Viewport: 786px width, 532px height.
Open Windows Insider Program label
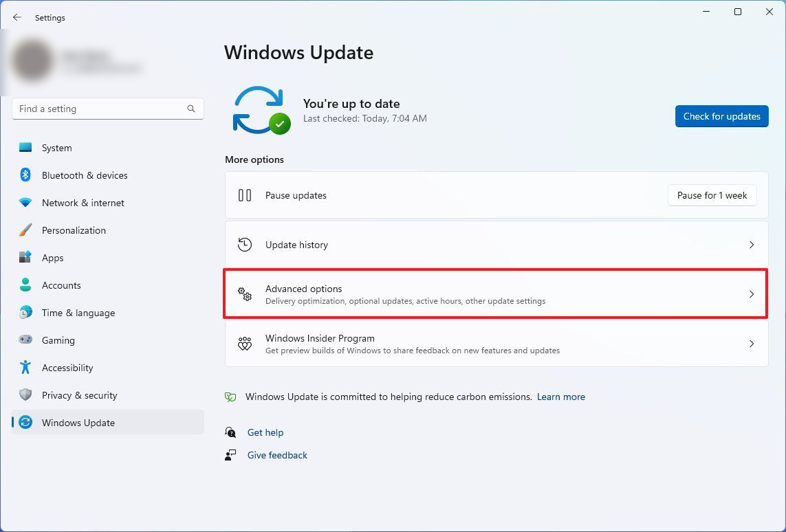pyautogui.click(x=320, y=338)
